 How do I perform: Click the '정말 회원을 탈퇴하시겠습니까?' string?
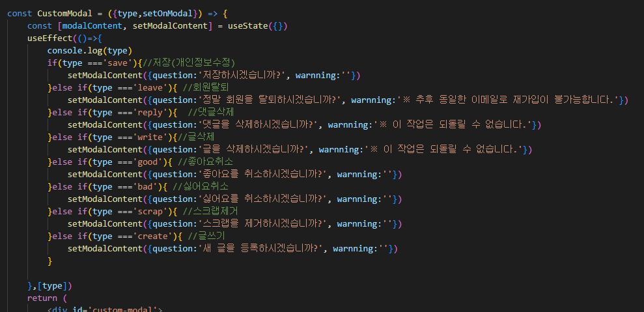click(271, 100)
